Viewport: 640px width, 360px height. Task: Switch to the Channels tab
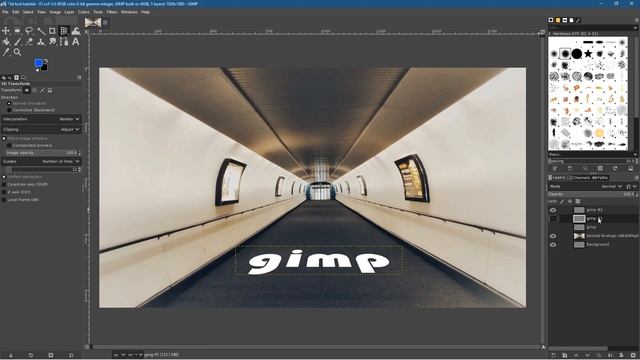pyautogui.click(x=579, y=178)
